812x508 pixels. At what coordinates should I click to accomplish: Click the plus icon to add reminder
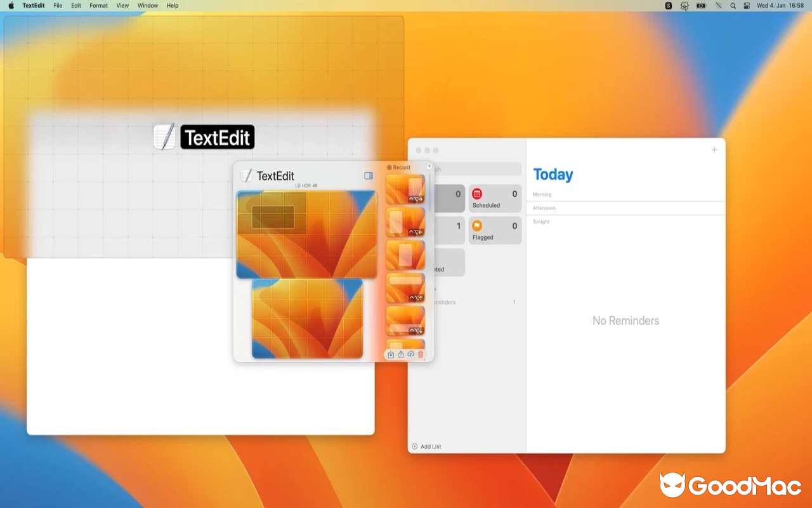(714, 150)
